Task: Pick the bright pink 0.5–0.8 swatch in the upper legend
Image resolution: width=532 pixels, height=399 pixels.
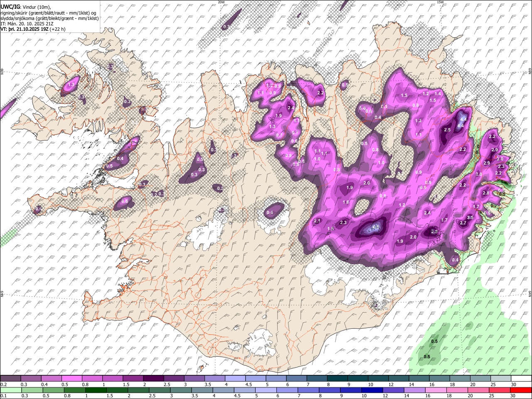Action: point(71,379)
